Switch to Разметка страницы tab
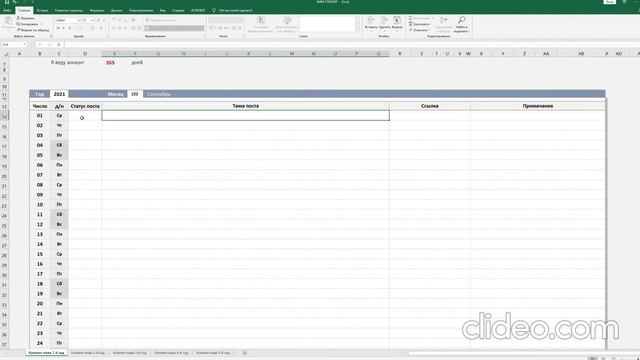This screenshot has height=360, width=640. point(69,10)
